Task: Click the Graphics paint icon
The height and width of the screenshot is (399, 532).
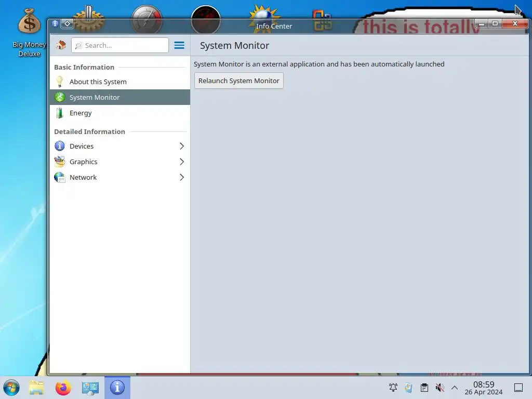Action: pyautogui.click(x=60, y=162)
